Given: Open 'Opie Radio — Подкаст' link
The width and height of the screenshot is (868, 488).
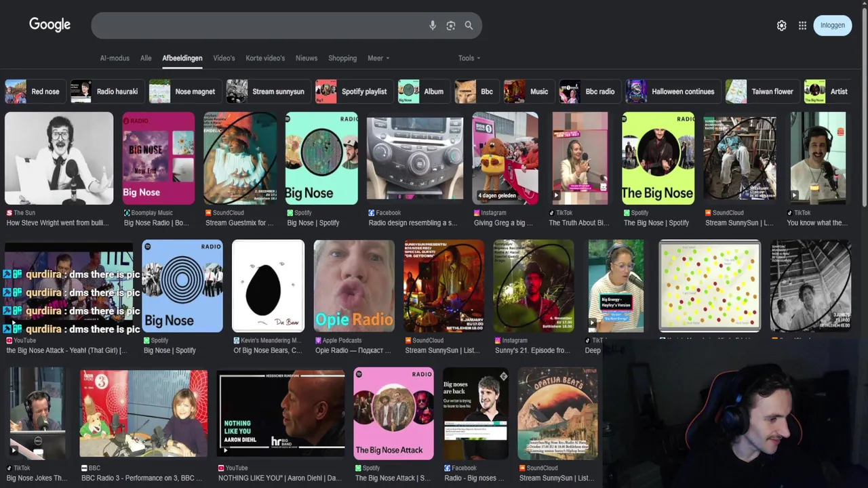Looking at the screenshot, I should (353, 350).
